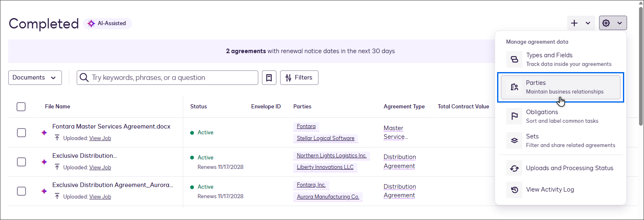Click the View Activity Log history icon
This screenshot has height=220, width=644.
[514, 190]
